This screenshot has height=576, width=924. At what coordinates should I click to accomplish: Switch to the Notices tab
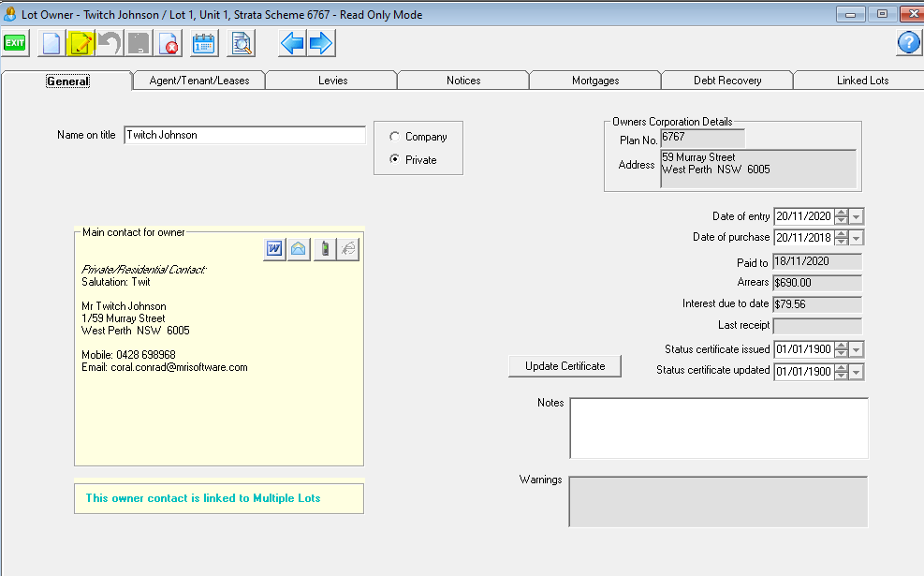click(x=463, y=81)
